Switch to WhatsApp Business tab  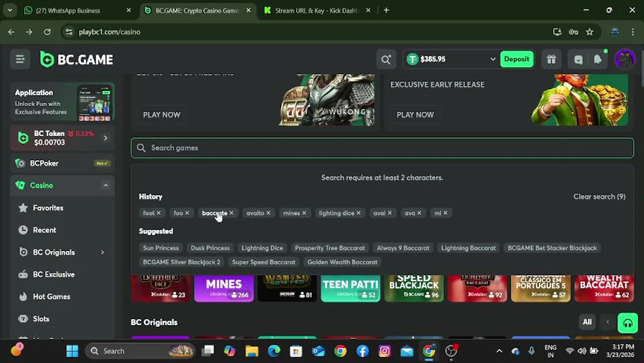click(x=77, y=10)
